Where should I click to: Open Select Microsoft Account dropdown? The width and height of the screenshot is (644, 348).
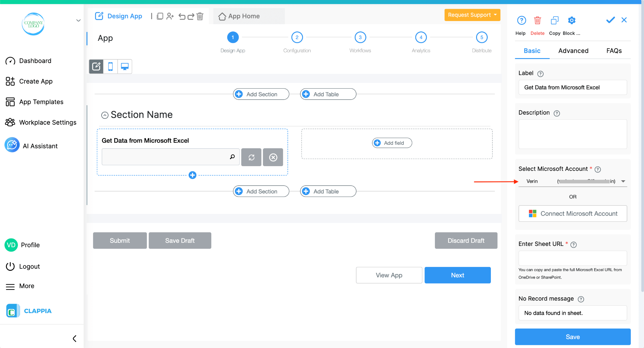click(573, 181)
